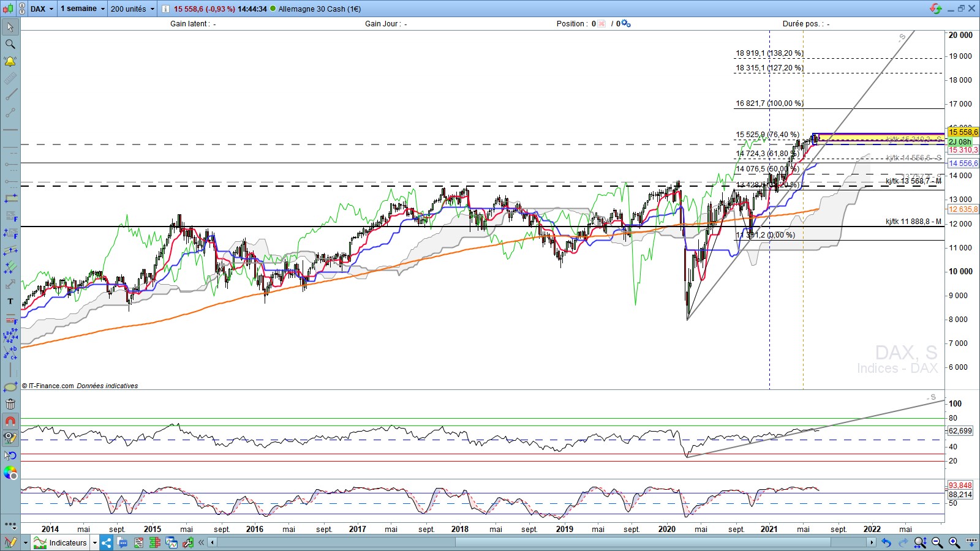Click the scrollbar left arrow
The height and width of the screenshot is (551, 980).
pyautogui.click(x=213, y=543)
